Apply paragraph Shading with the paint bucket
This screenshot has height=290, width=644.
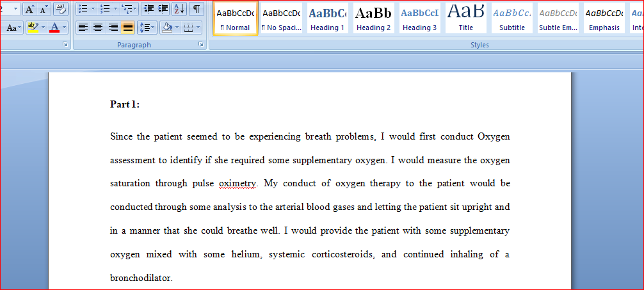pos(166,28)
